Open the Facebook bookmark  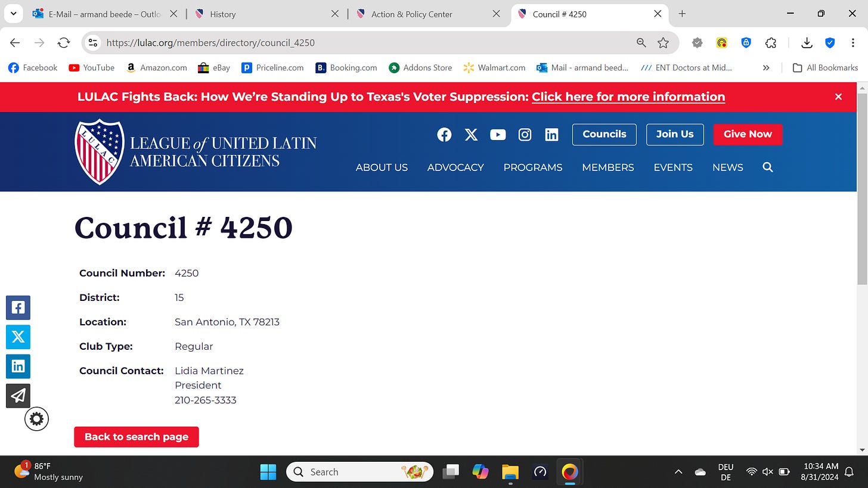pos(33,68)
